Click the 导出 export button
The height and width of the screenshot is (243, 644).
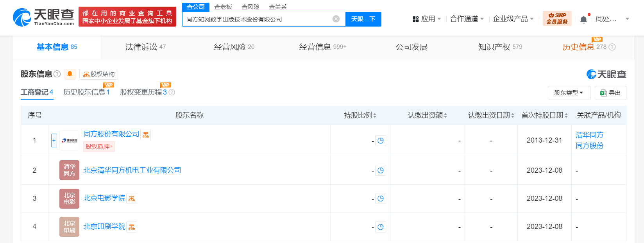(x=610, y=93)
